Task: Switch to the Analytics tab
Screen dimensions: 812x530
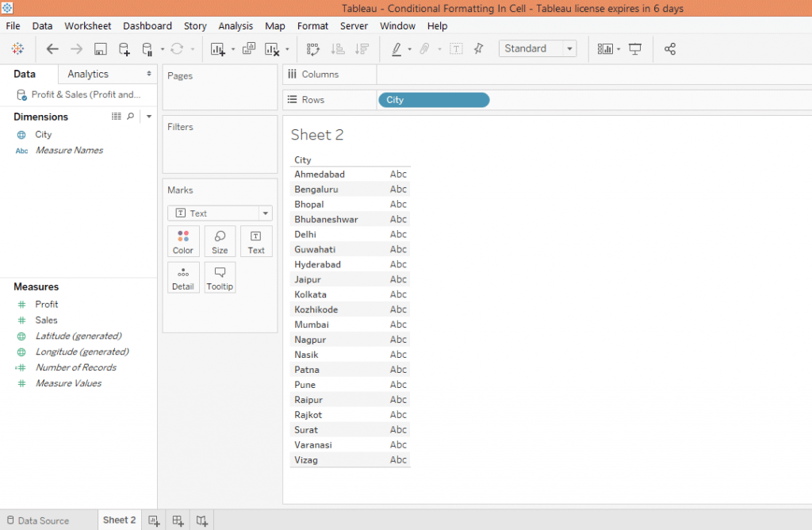Action: pos(88,74)
